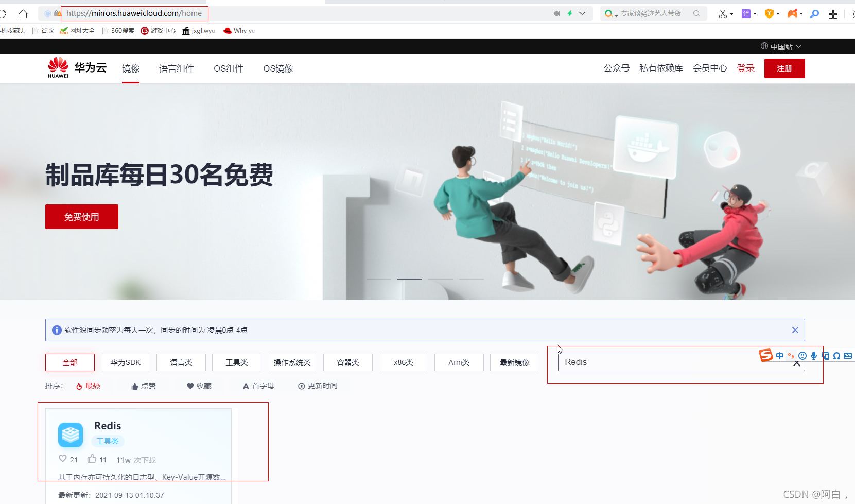
Task: Open the 网址大全 bookmark
Action: (77, 31)
